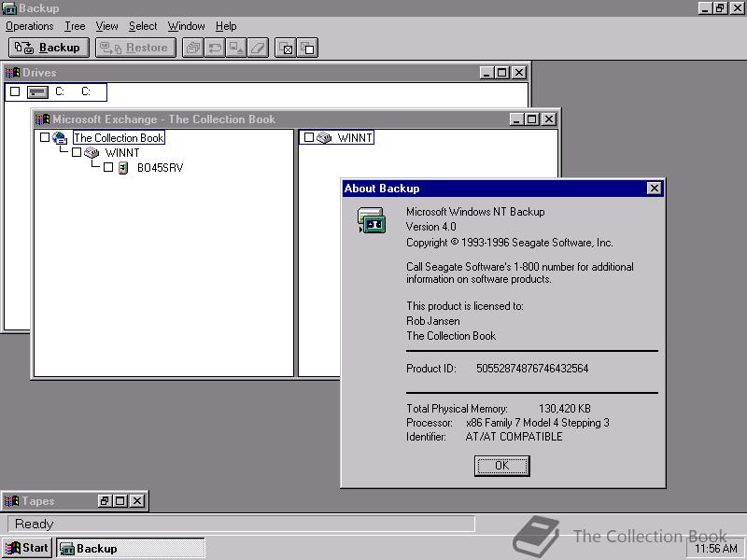Click the tape drive icon in About Backup
Viewport: 747px width, 560px height.
(x=372, y=220)
